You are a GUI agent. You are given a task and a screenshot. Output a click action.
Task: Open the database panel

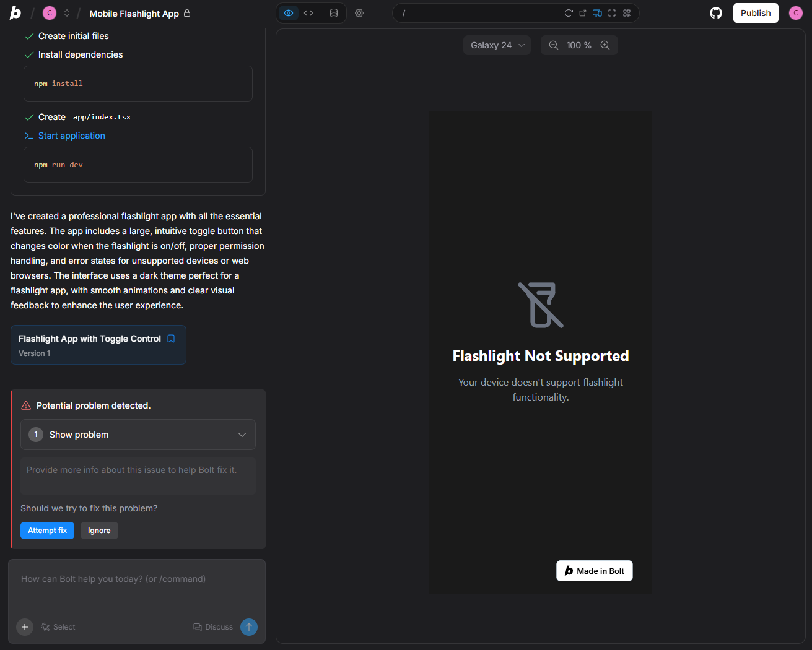333,12
